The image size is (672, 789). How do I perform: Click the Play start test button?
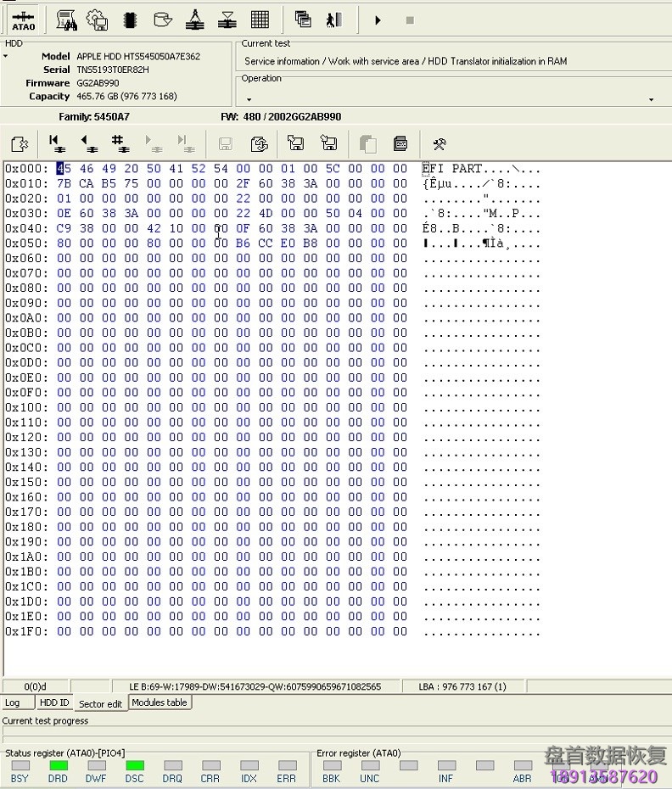pos(378,20)
